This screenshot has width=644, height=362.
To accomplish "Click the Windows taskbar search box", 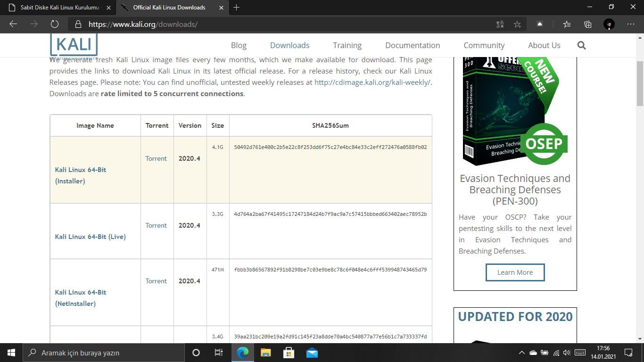I will point(104,353).
